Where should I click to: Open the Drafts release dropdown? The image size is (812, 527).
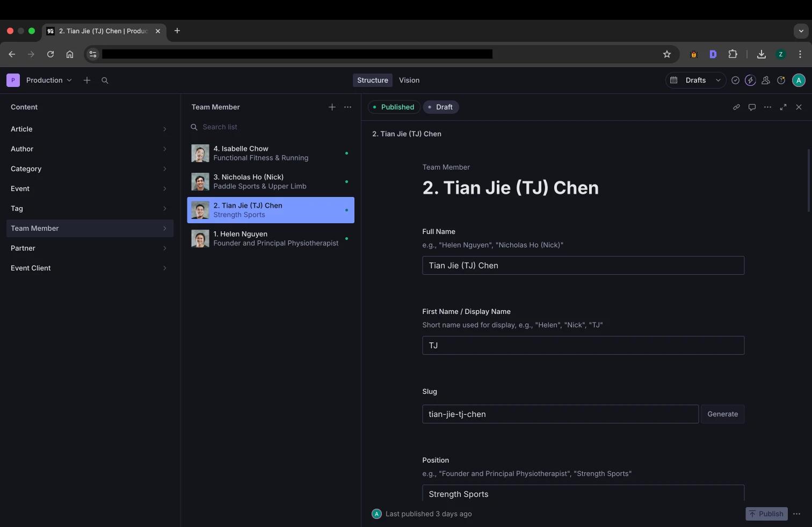coord(695,80)
